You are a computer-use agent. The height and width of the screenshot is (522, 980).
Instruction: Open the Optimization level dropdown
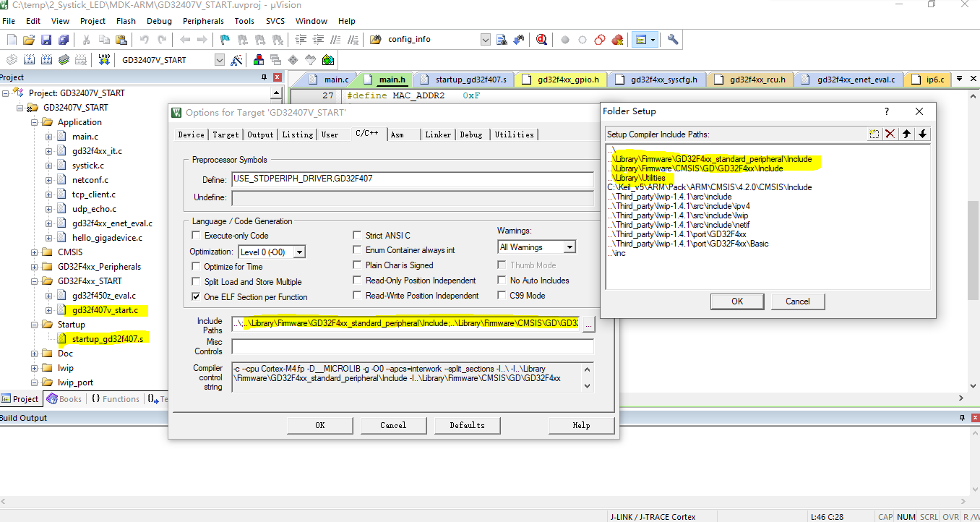click(x=298, y=252)
